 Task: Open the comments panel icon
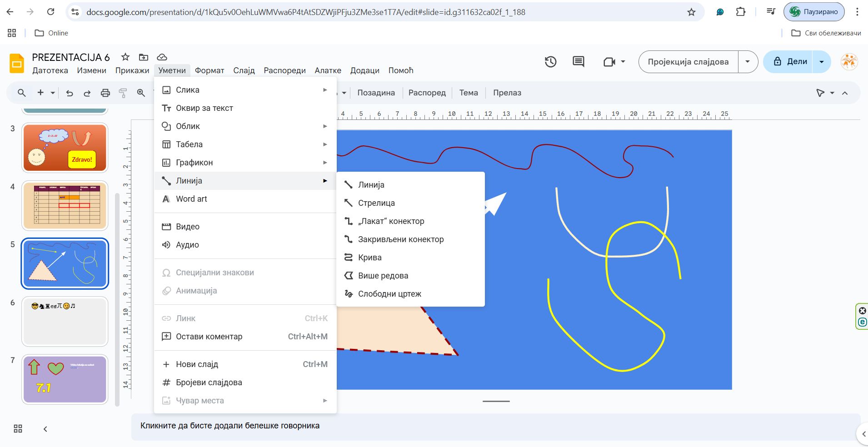578,62
